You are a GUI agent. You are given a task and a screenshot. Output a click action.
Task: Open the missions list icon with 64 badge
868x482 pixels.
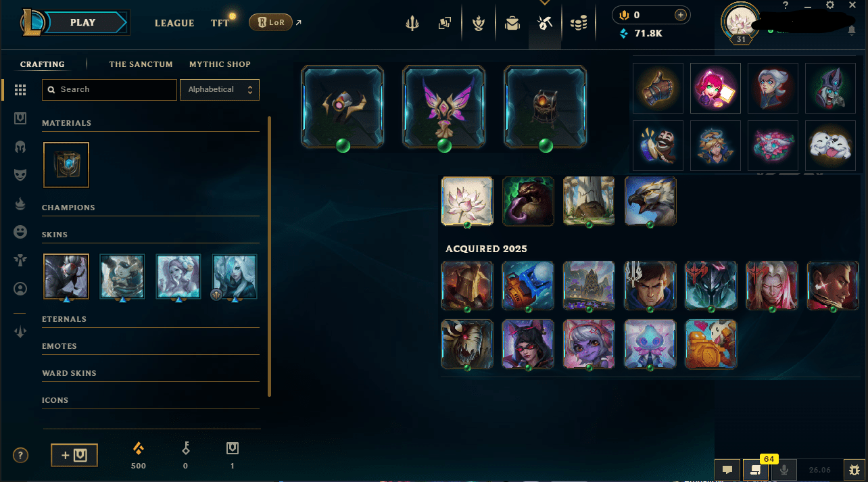tap(756, 469)
